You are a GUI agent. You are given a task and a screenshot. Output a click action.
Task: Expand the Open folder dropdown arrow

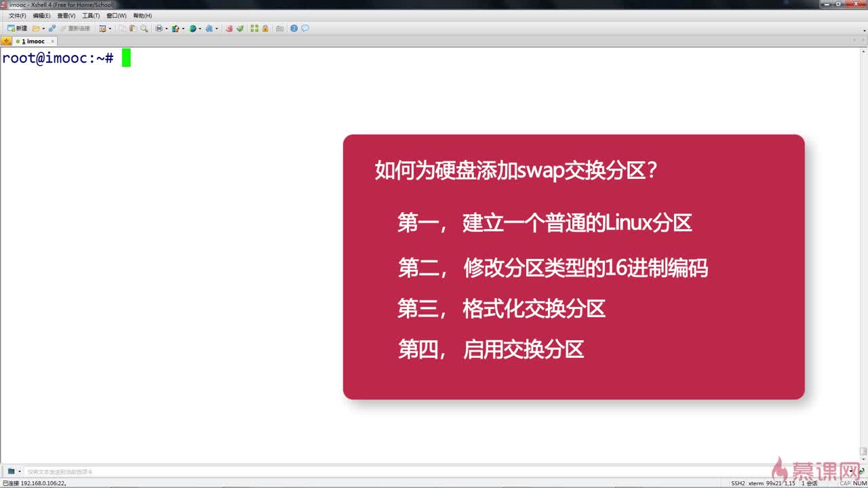pyautogui.click(x=43, y=28)
